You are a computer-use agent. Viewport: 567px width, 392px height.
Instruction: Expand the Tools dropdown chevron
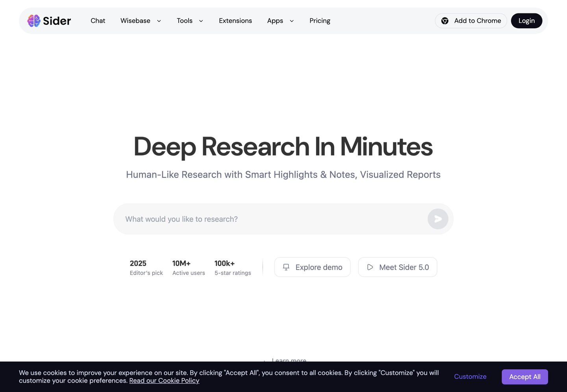(x=201, y=21)
